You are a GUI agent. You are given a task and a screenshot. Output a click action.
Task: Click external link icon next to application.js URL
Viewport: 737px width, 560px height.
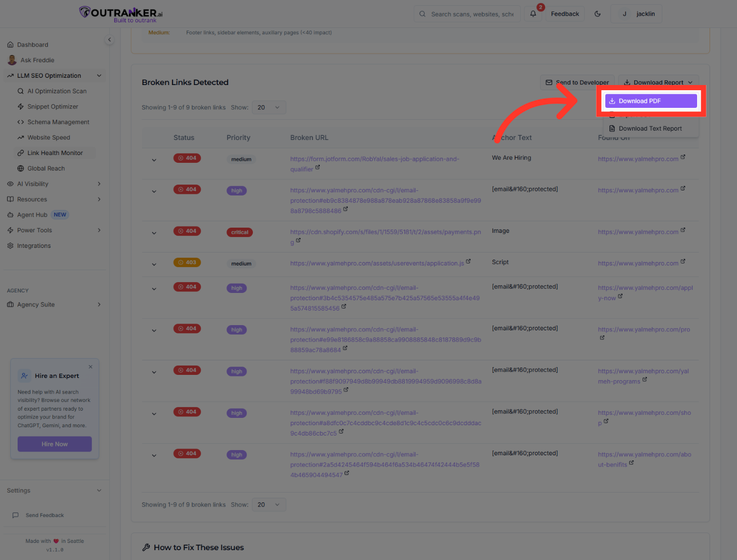[x=469, y=262]
